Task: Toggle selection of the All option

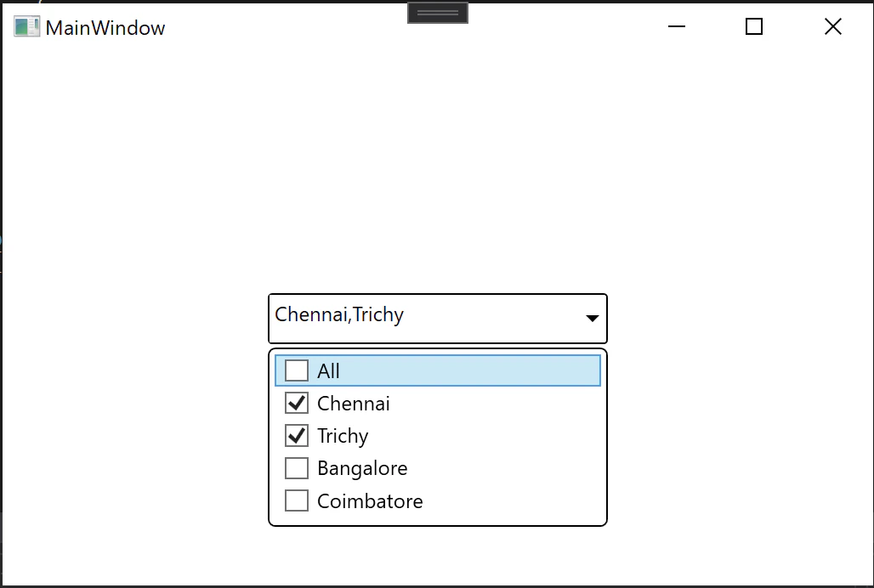Action: [x=296, y=370]
